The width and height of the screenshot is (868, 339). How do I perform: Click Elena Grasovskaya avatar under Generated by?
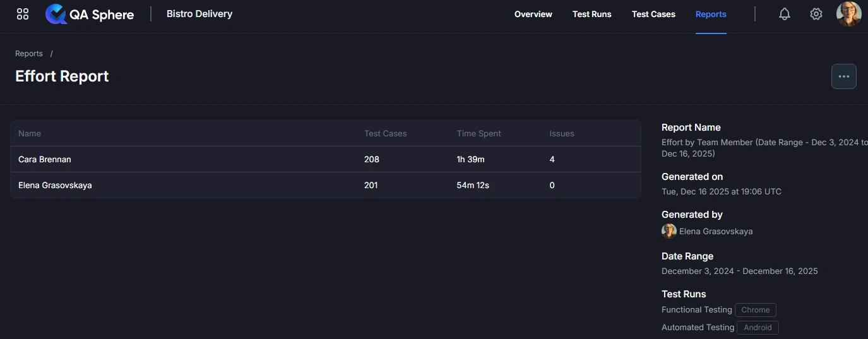669,231
